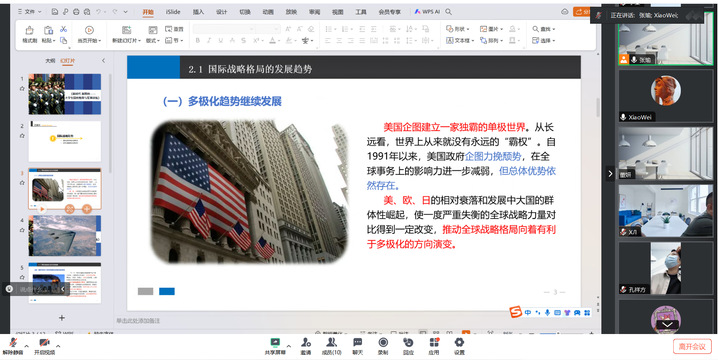This screenshot has height=360, width=718.
Task: Switch to the 插入 Insert ribbon tab
Action: pos(198,12)
